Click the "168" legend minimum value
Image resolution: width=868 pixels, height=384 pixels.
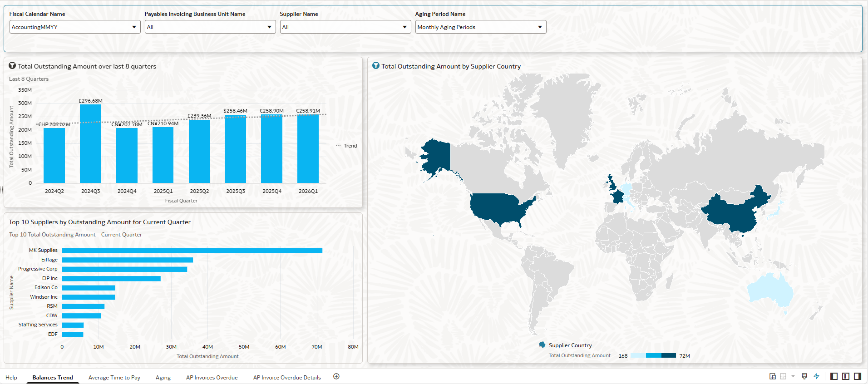click(x=623, y=356)
